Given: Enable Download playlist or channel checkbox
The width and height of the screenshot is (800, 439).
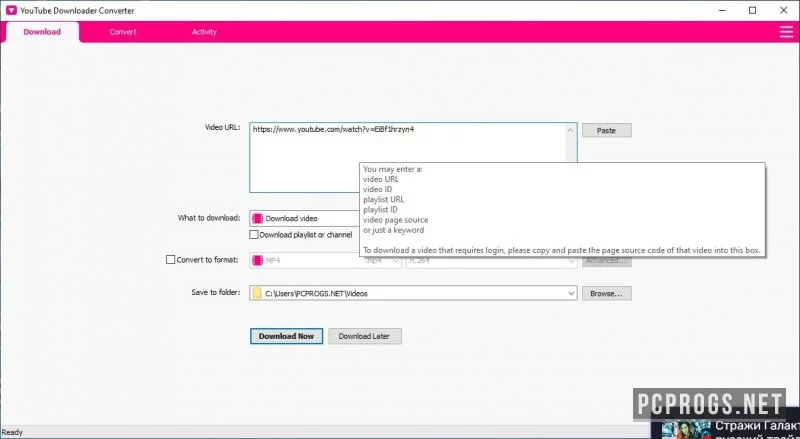Looking at the screenshot, I should (254, 235).
